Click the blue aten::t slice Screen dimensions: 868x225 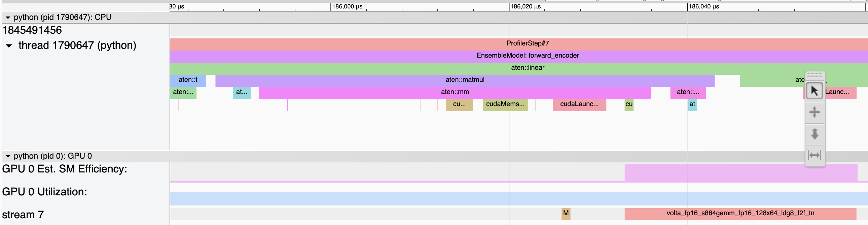coord(188,80)
